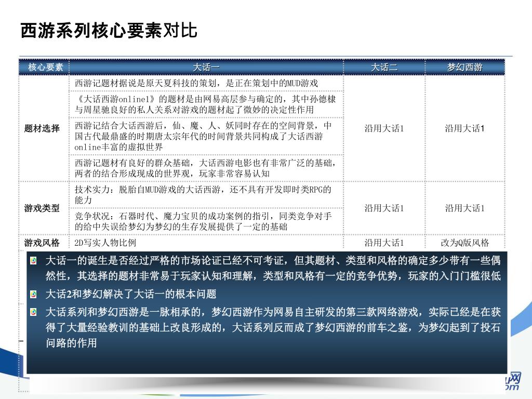Screen dimensions: 532x399
Task: Click the bullet text 大话2和梦幻解决了大话一的根本问题
Action: 131,294
